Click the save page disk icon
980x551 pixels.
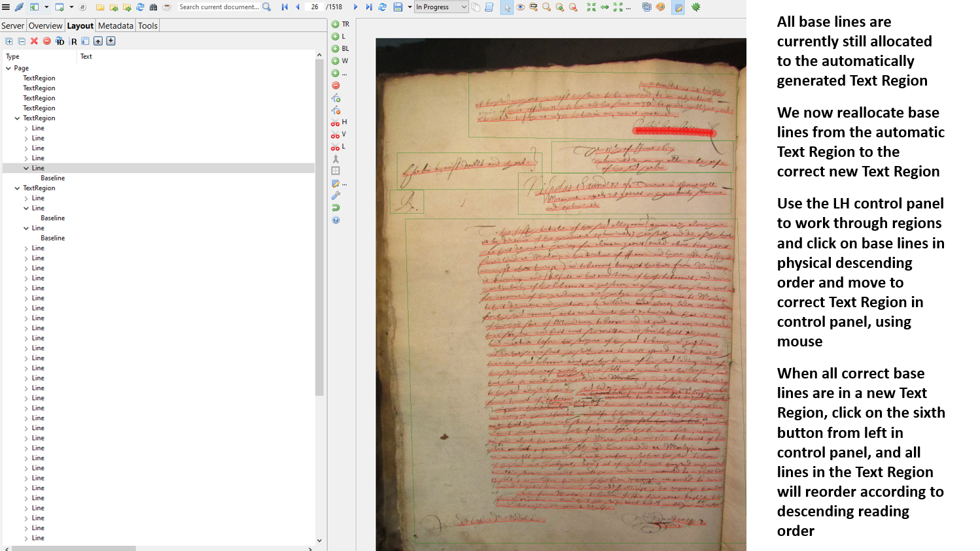(x=398, y=7)
